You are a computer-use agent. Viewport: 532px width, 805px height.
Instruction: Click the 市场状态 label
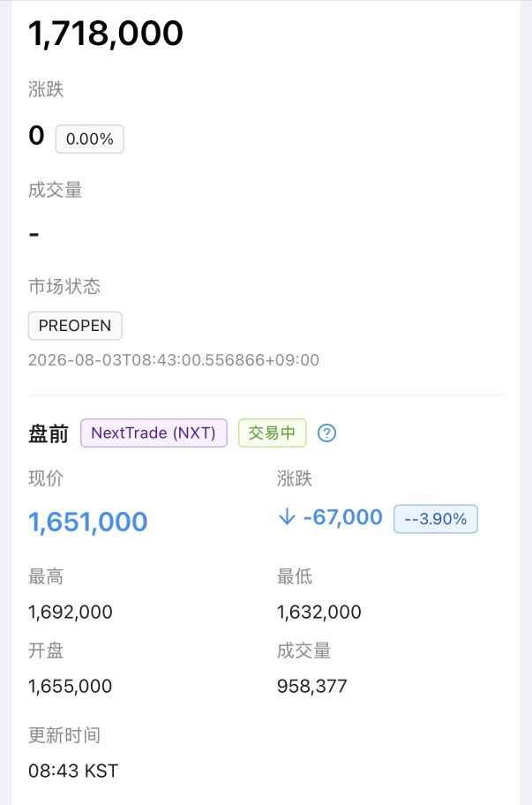point(64,286)
